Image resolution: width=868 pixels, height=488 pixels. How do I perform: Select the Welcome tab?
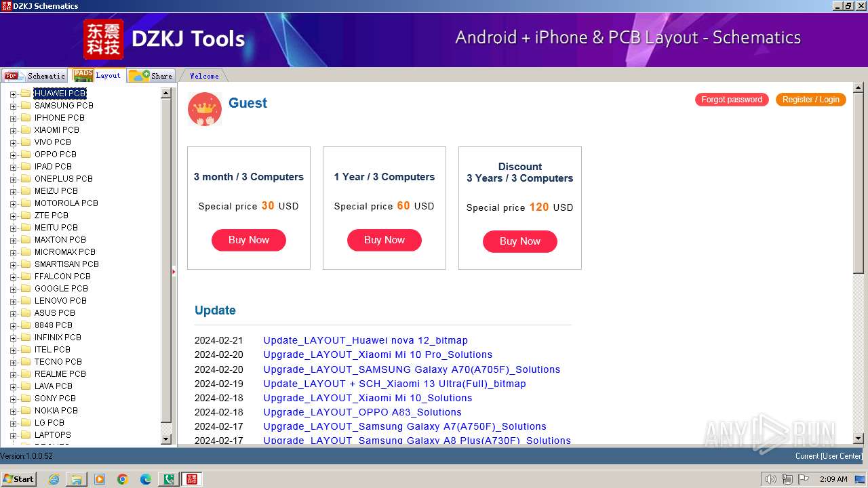[203, 76]
